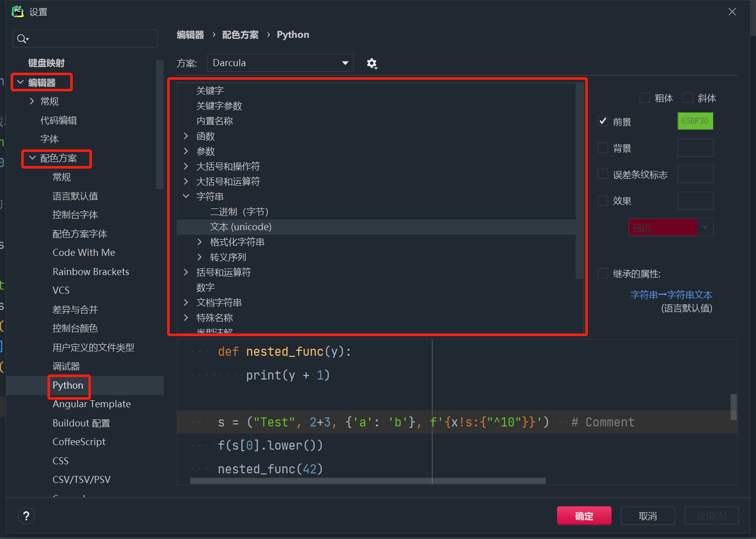Click 配色方案 in the breadcrumb

click(x=240, y=35)
